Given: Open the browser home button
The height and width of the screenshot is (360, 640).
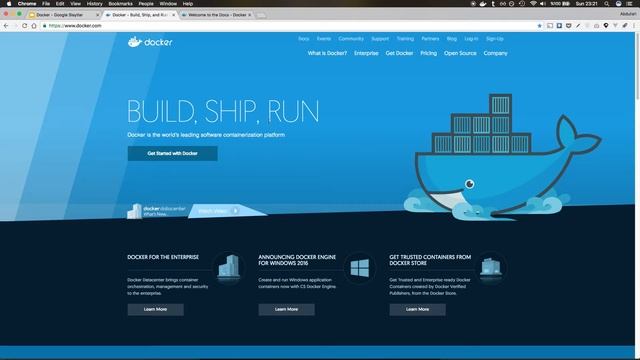Looking at the screenshot, I should pyautogui.click(x=34, y=26).
